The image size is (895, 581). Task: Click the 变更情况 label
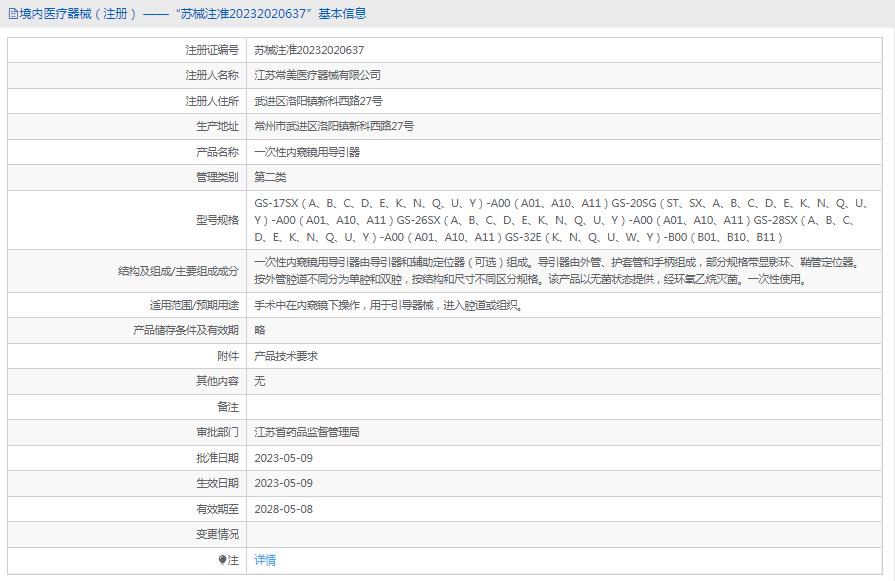[x=217, y=534]
